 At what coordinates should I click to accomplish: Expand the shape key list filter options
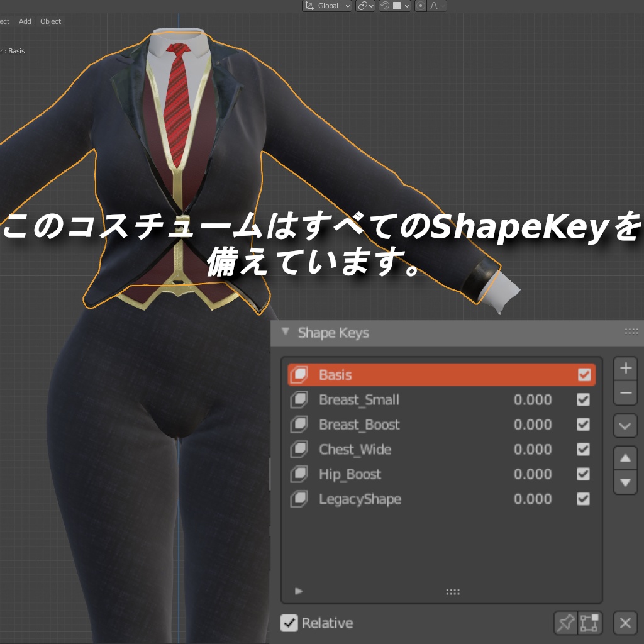(x=299, y=591)
